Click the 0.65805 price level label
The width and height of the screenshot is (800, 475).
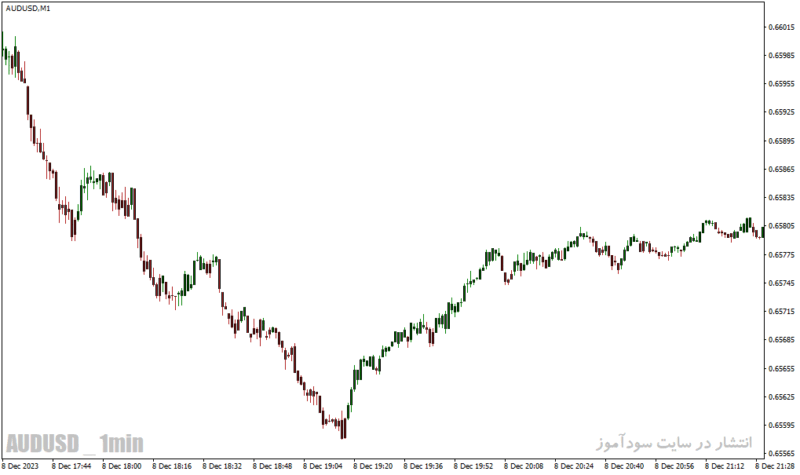pyautogui.click(x=782, y=226)
